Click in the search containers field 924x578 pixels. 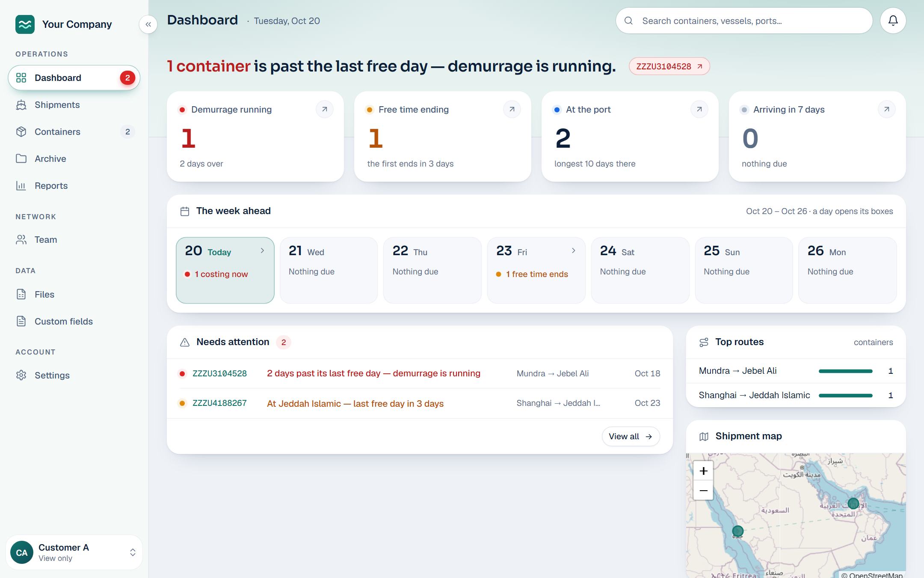click(x=744, y=21)
